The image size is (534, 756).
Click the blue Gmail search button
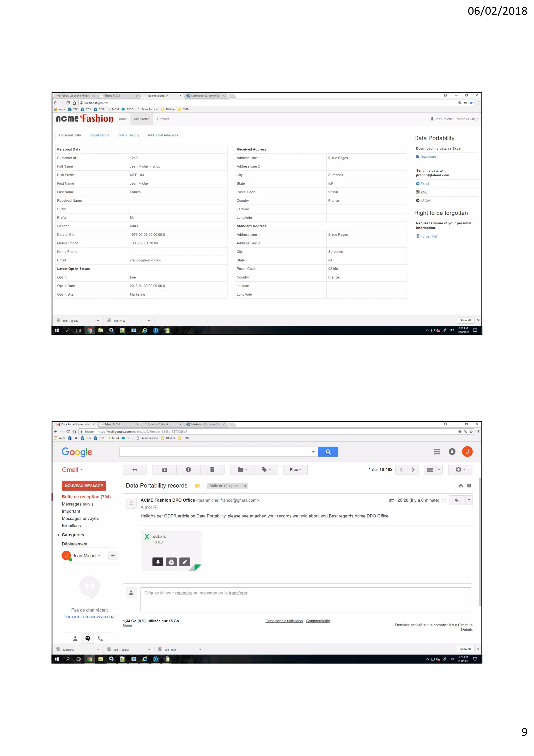click(328, 452)
